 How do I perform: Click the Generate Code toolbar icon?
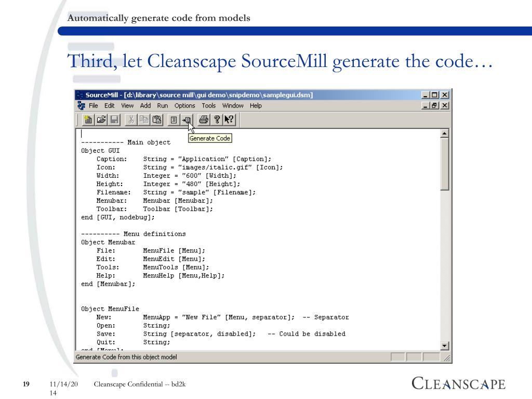tap(187, 119)
